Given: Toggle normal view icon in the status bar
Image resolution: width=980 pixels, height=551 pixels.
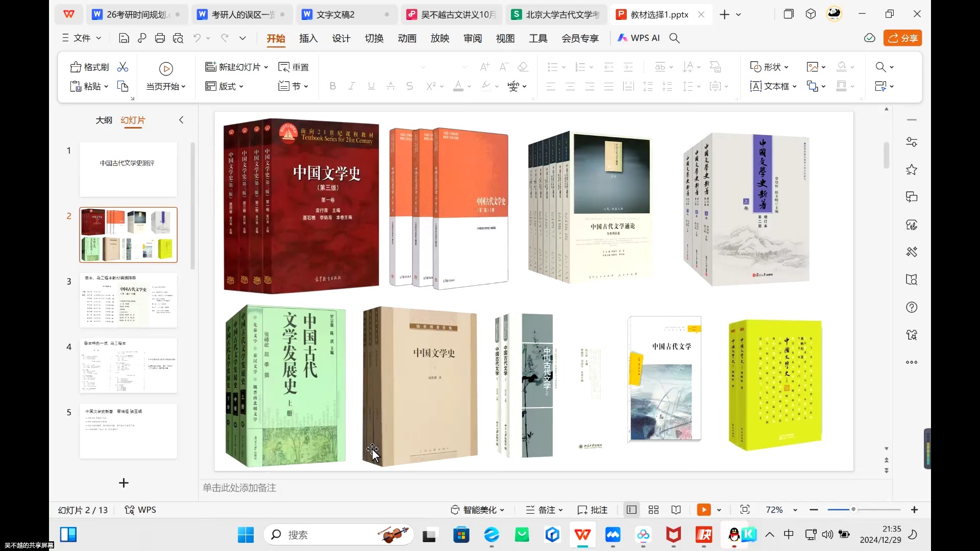Looking at the screenshot, I should [631, 510].
